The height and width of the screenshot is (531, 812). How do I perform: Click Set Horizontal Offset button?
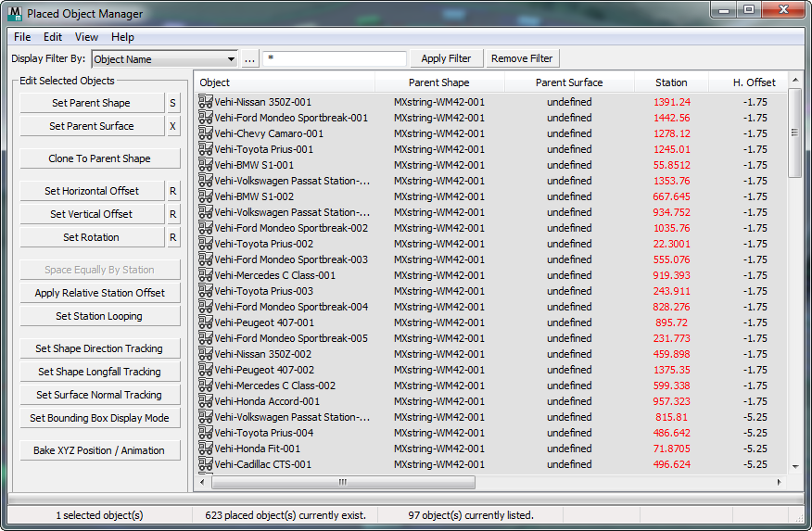click(92, 191)
